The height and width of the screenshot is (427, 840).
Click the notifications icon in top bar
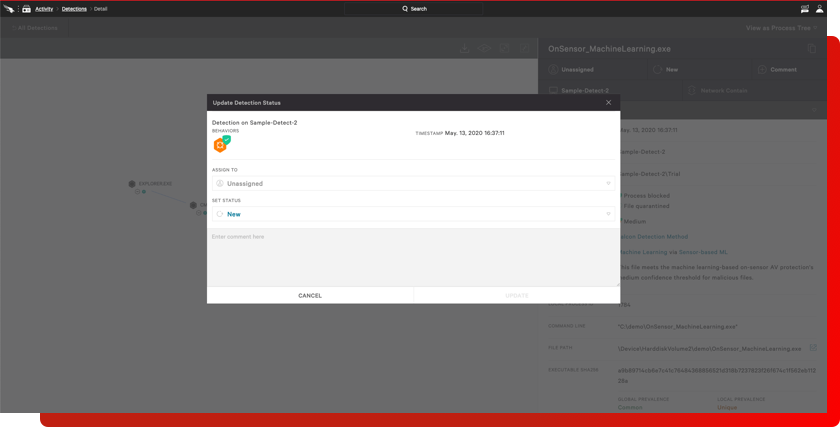[x=804, y=8]
